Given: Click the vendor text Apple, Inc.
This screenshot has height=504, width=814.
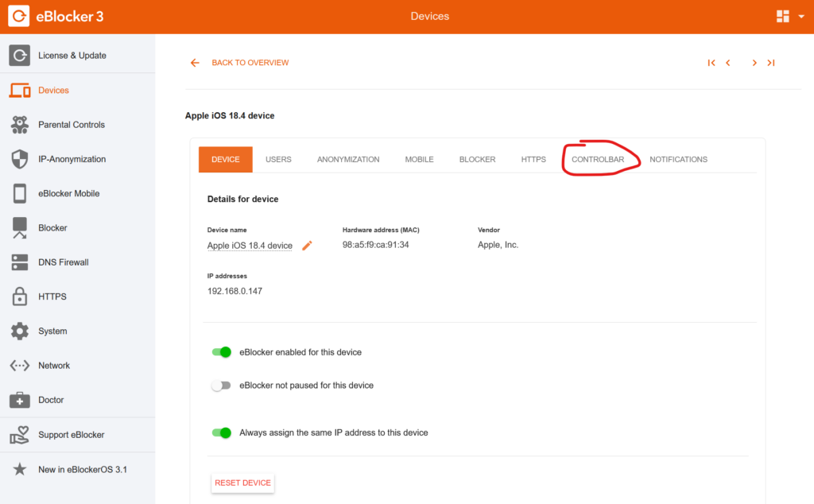Looking at the screenshot, I should 498,245.
